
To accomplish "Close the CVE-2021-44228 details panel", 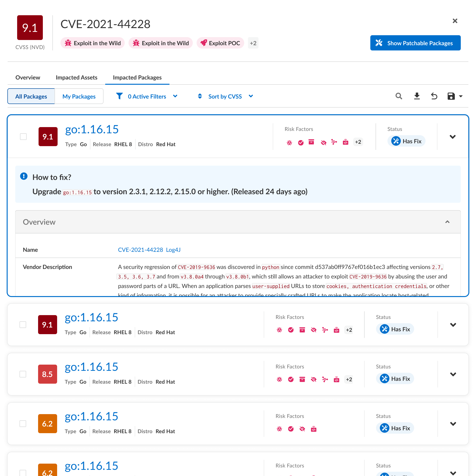I will point(455,21).
